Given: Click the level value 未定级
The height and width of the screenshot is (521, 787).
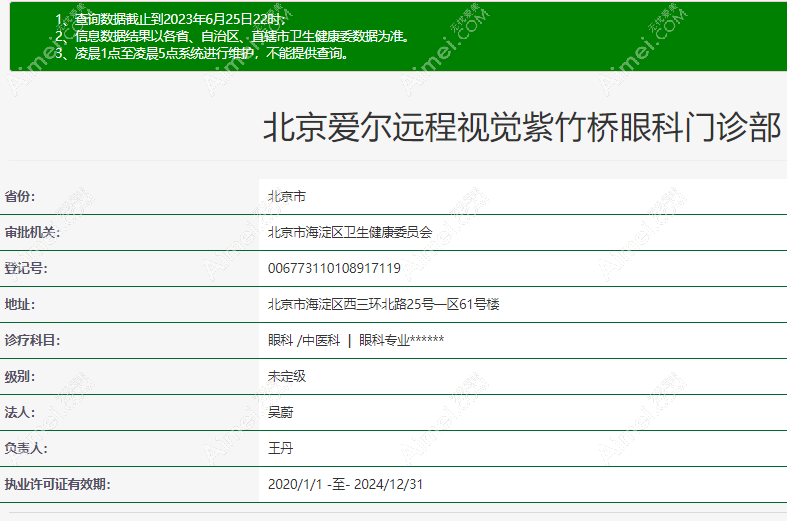Looking at the screenshot, I should click(x=287, y=376).
